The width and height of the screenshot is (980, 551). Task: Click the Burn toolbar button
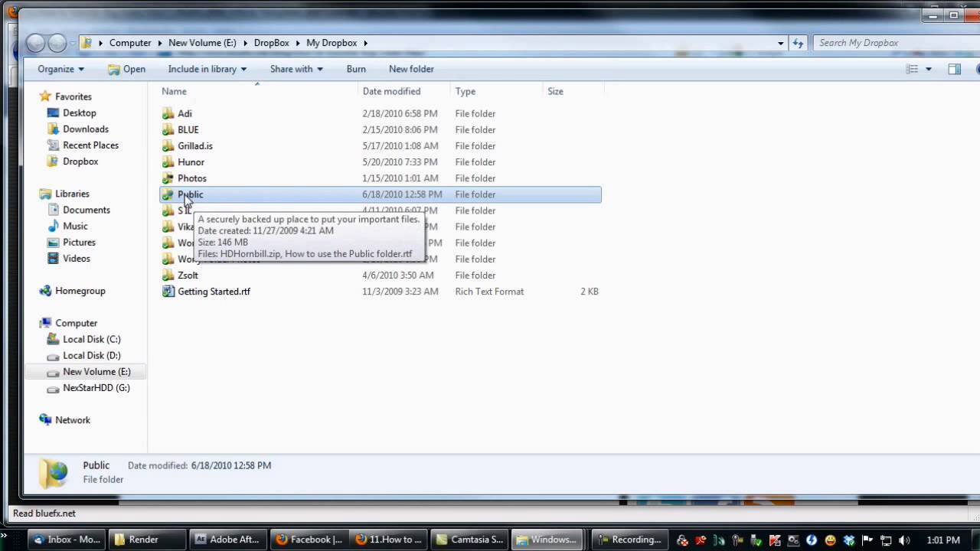tap(356, 69)
